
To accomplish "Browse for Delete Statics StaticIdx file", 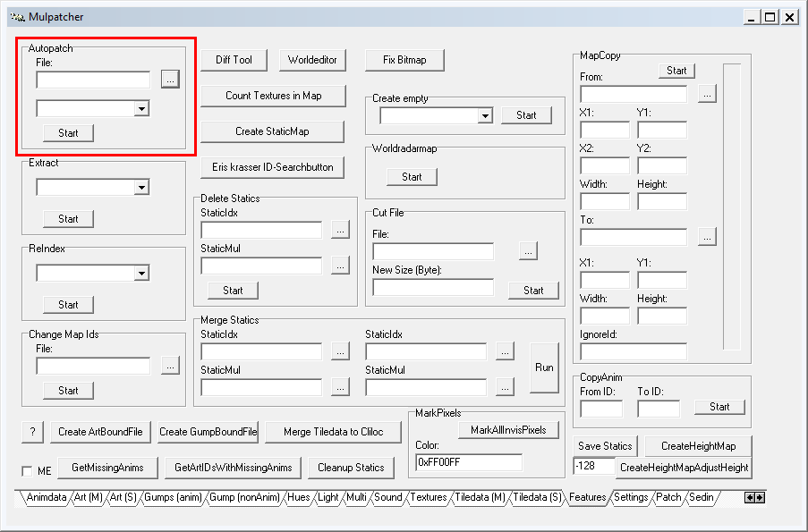I will coord(340,230).
